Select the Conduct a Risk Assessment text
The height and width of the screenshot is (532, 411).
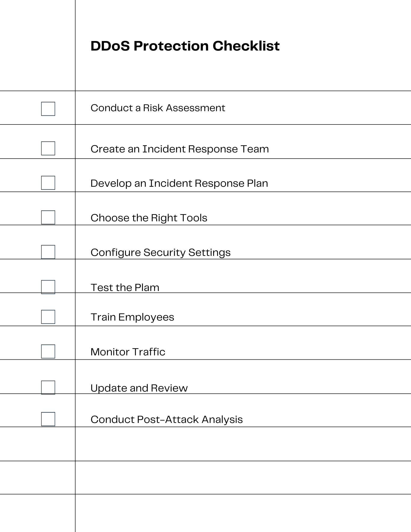(158, 108)
